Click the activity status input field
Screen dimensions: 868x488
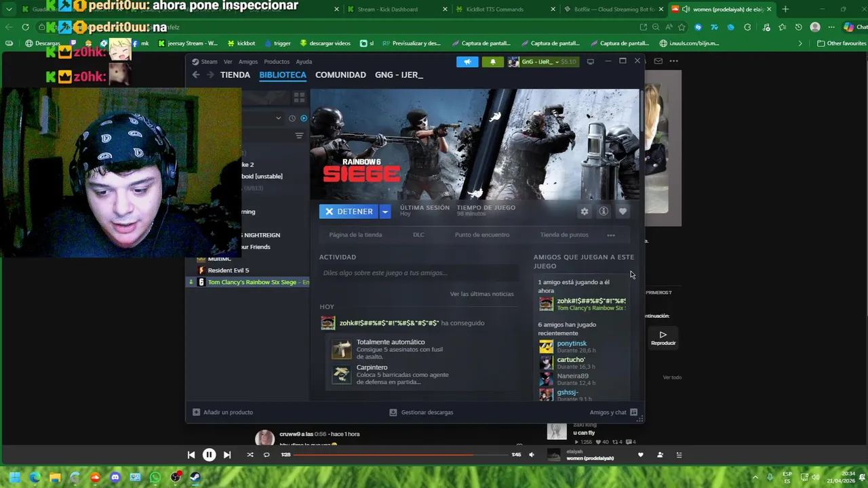point(419,273)
